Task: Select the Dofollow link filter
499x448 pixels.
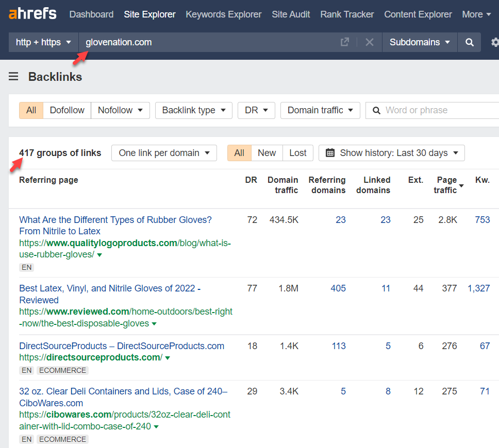Action: (x=66, y=110)
